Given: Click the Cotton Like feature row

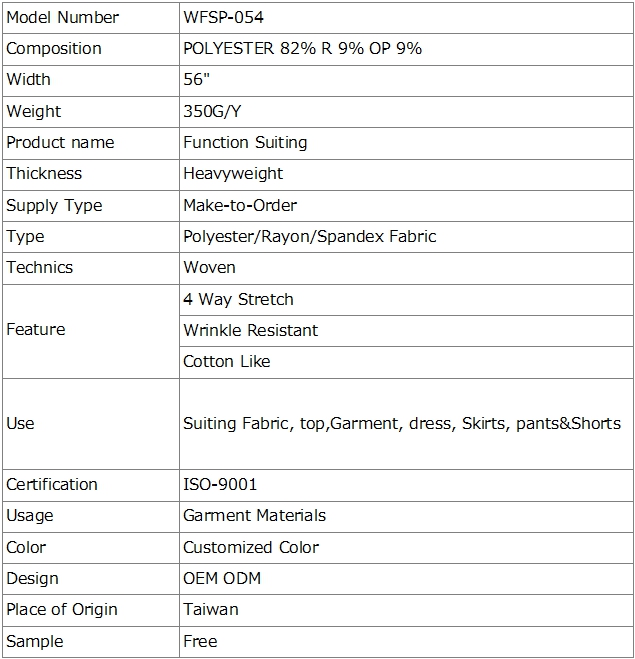Looking at the screenshot, I should click(406, 362).
